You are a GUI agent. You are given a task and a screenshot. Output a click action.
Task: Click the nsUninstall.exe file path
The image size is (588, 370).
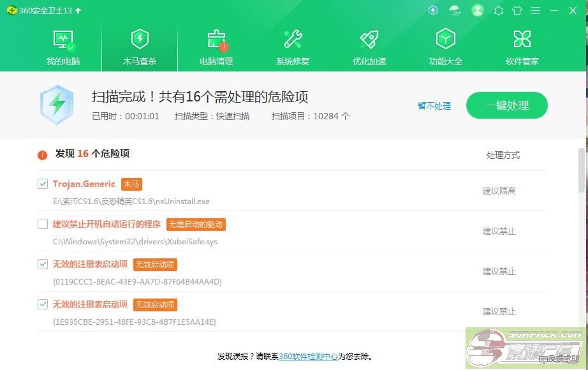[x=131, y=202]
